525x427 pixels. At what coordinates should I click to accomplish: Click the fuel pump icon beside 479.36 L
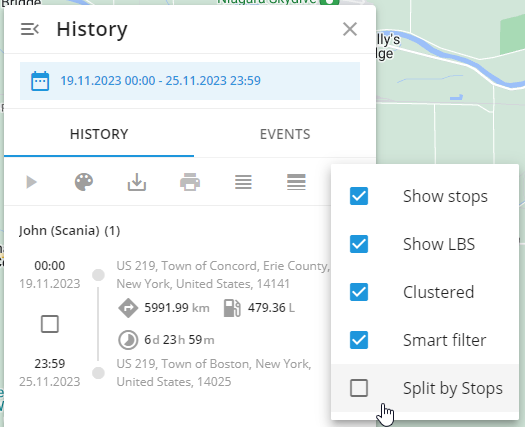(232, 308)
